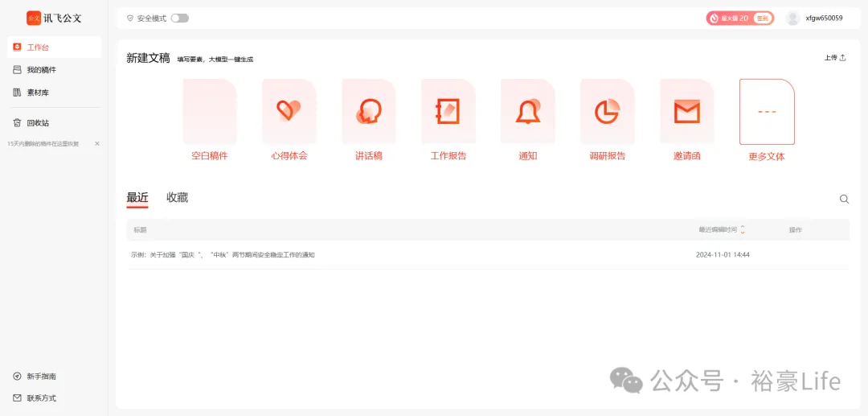The height and width of the screenshot is (416, 868).
Task: Click the 标题 column header
Action: pyautogui.click(x=140, y=230)
